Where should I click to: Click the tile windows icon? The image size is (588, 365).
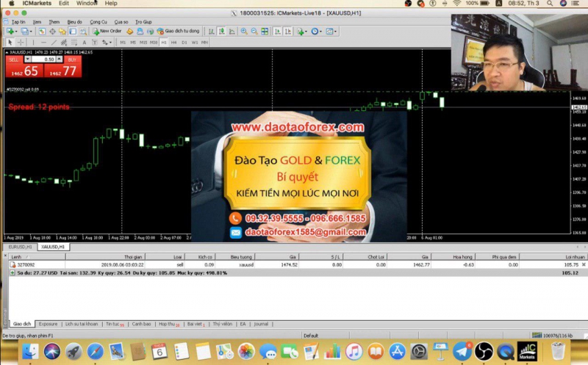265,31
